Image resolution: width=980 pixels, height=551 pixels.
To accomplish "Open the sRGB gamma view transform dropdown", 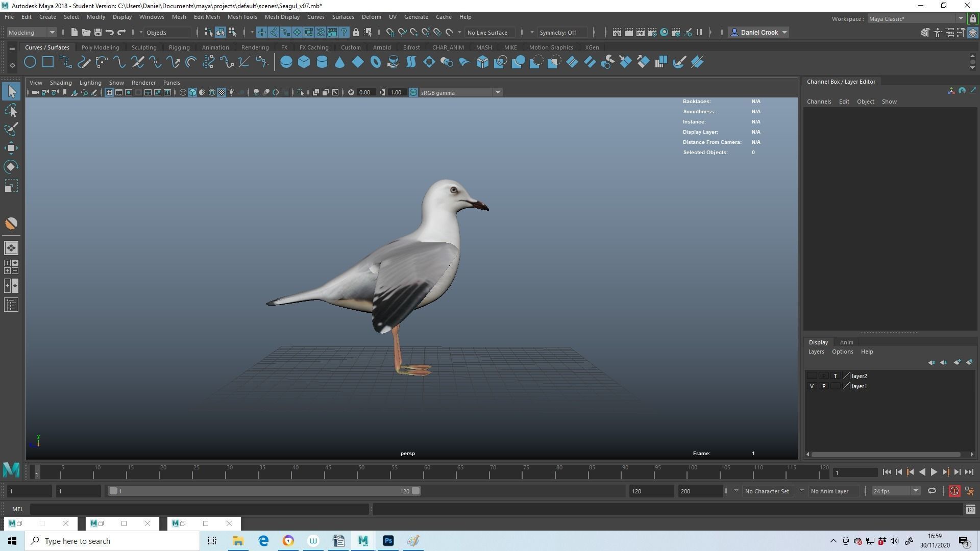I will [x=460, y=93].
